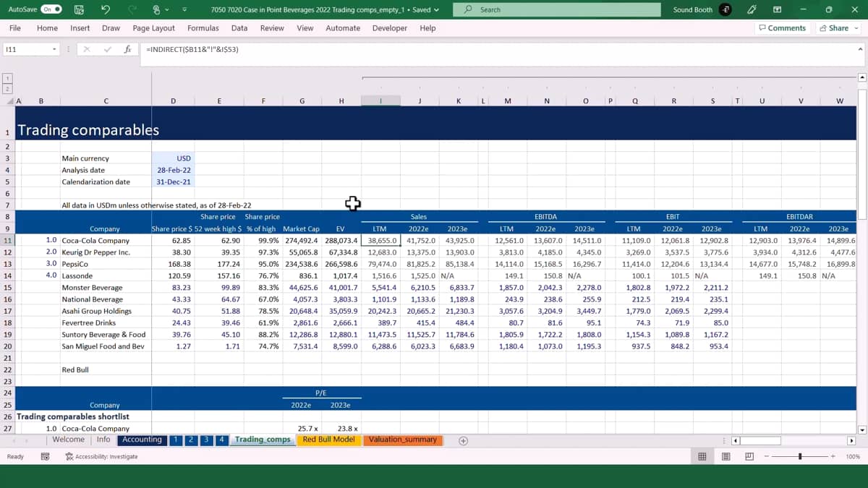Click horizontal scrollbar right arrow

coord(851,440)
